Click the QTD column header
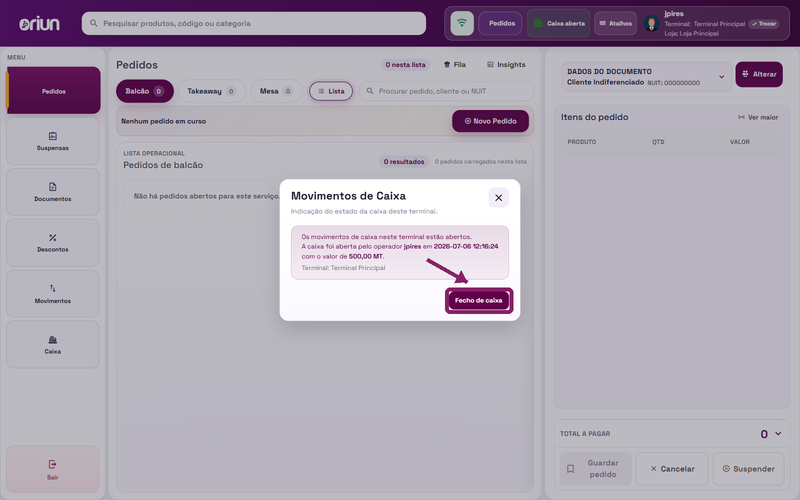The width and height of the screenshot is (800, 500). click(x=658, y=142)
